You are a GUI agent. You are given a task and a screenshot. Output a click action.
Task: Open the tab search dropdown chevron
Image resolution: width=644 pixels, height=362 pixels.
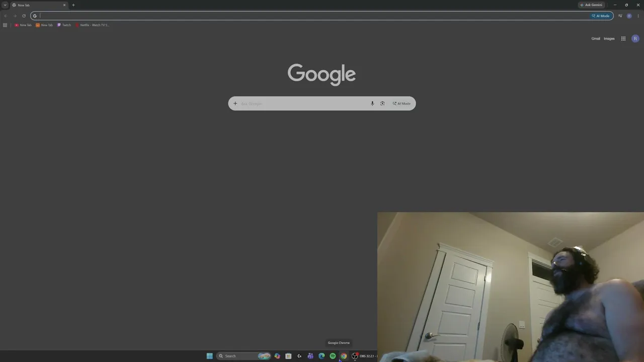[5, 5]
